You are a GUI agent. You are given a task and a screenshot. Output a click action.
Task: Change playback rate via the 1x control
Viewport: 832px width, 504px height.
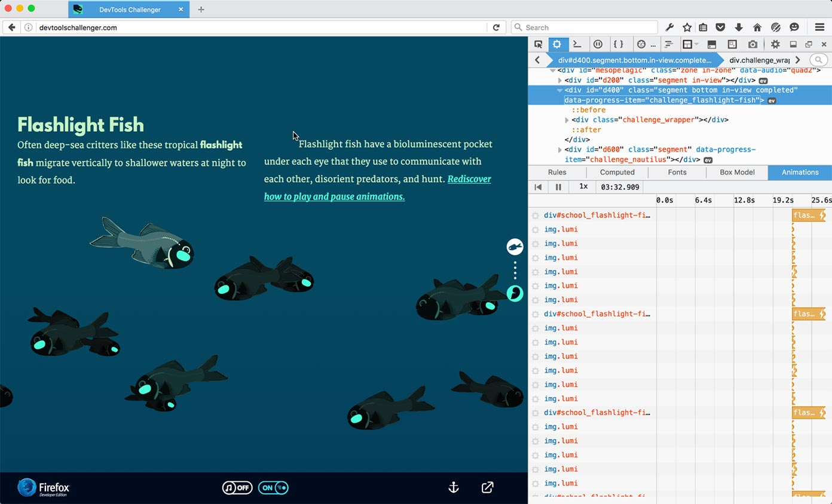[583, 187]
